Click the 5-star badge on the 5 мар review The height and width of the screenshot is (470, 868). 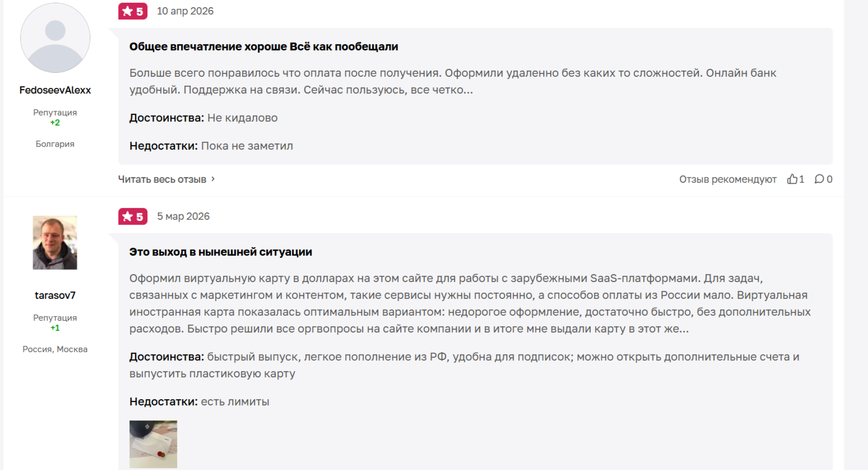pyautogui.click(x=133, y=216)
